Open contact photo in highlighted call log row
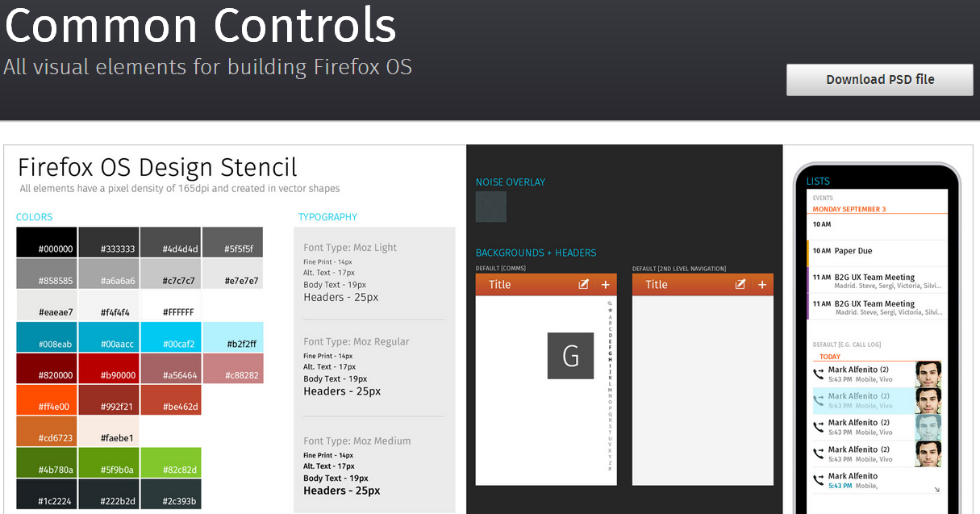Screen dimensions: 980x514 coord(928,400)
